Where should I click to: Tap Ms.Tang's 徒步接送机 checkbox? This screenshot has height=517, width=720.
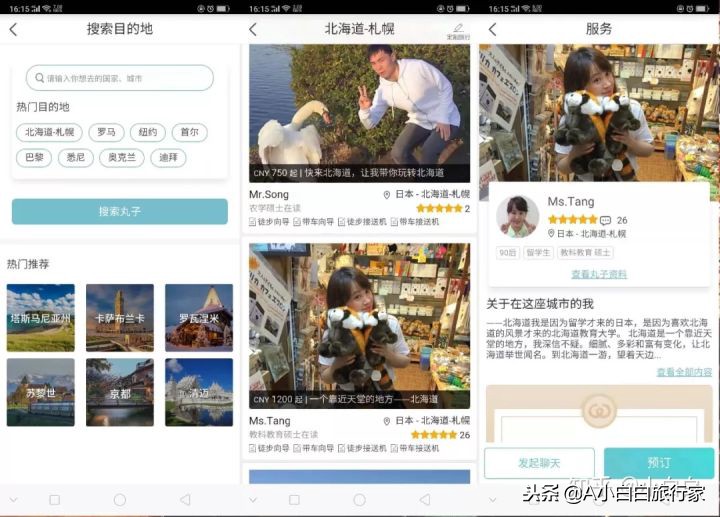click(342, 448)
